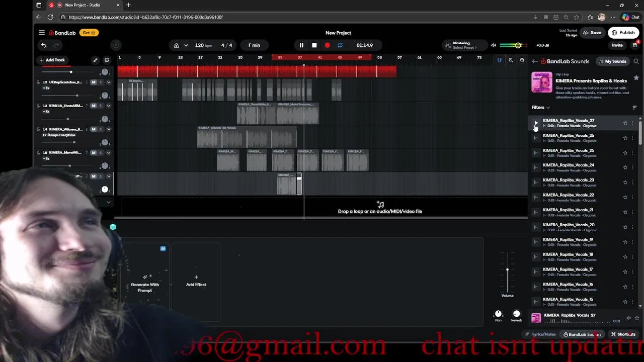Go back in BandLab Sounds panel
The height and width of the screenshot is (362, 644).
click(535, 61)
